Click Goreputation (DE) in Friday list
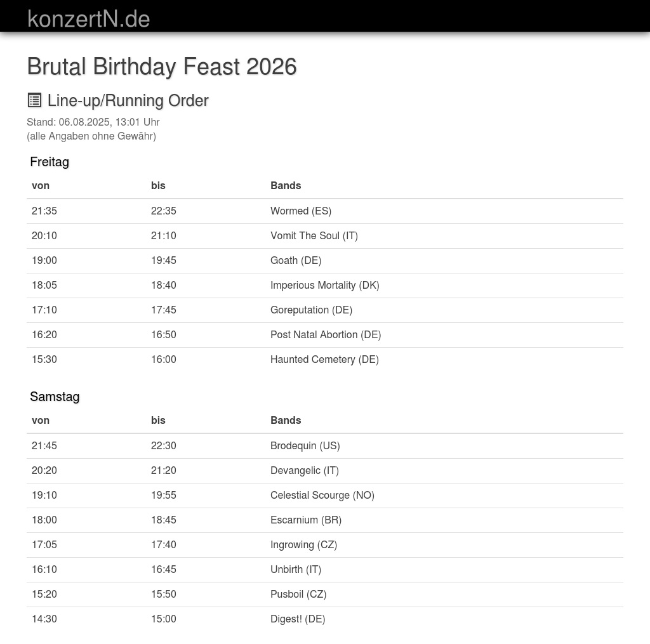 point(311,310)
